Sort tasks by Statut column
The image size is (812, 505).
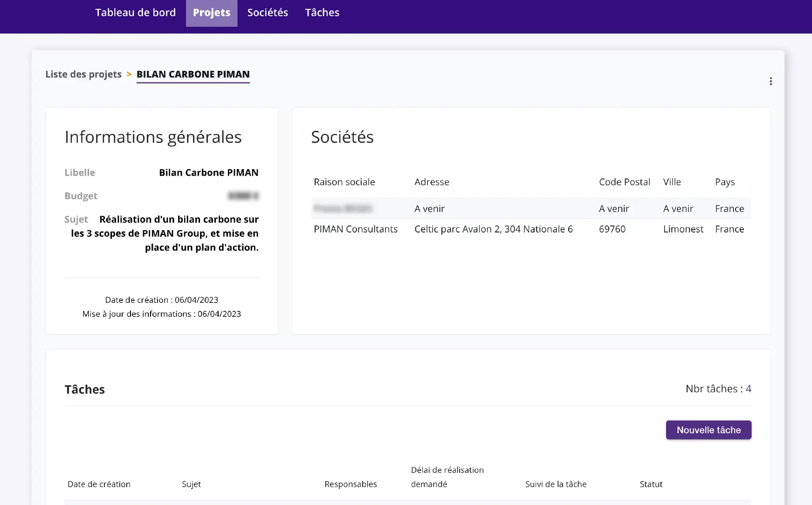[x=651, y=485]
